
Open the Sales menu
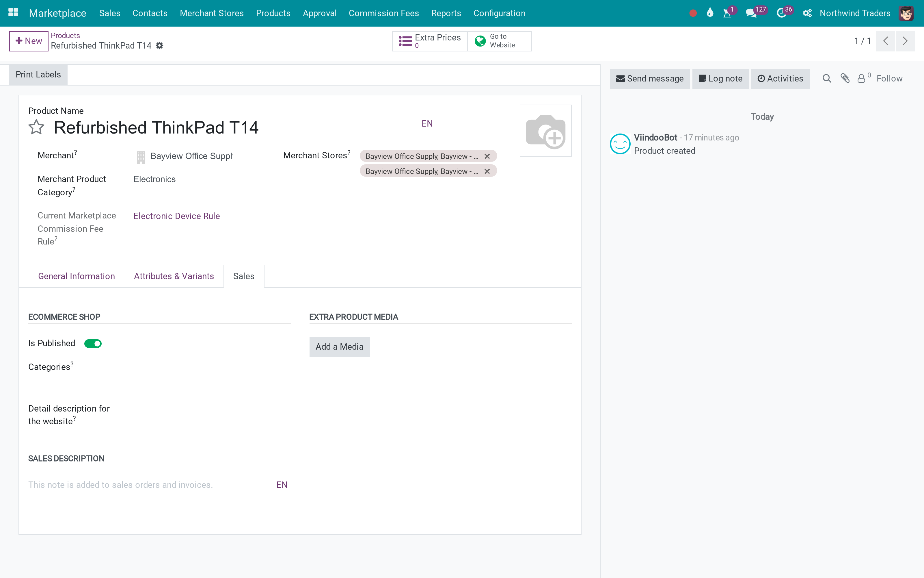[x=110, y=13]
